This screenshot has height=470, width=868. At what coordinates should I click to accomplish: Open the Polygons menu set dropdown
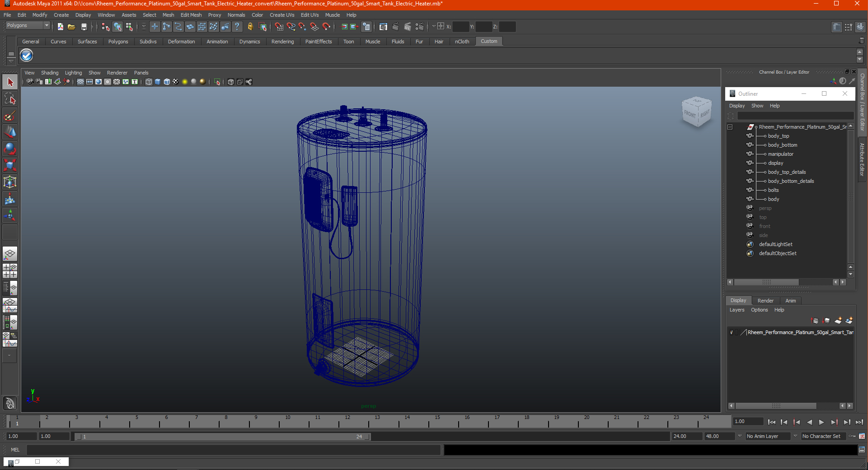[27, 26]
